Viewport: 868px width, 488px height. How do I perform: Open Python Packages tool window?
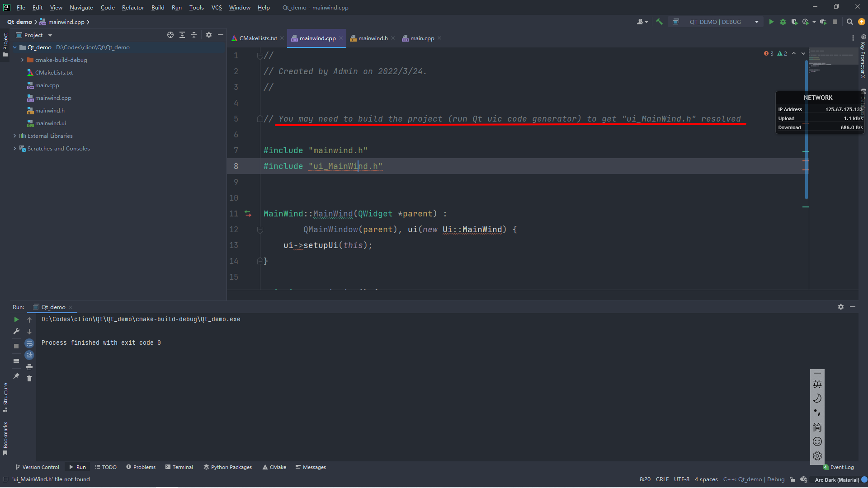[x=228, y=467]
